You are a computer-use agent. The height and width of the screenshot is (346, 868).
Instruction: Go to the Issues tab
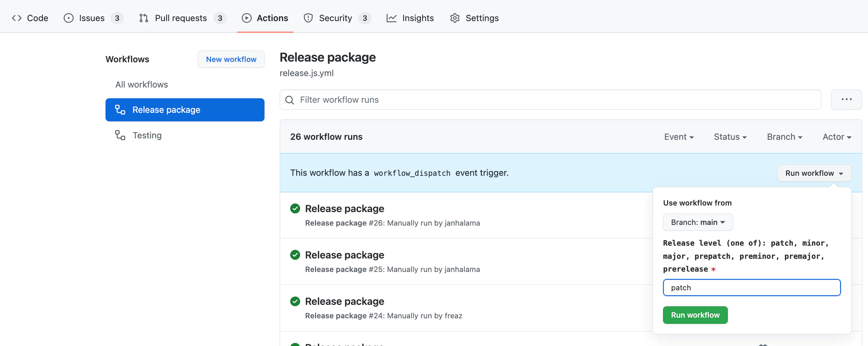tap(93, 18)
